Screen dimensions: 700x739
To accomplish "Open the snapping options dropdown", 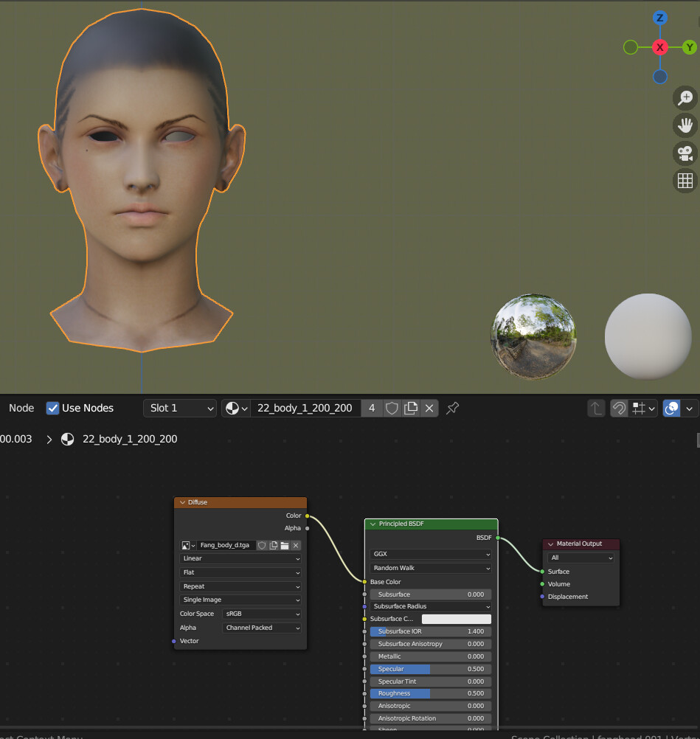I will [643, 408].
